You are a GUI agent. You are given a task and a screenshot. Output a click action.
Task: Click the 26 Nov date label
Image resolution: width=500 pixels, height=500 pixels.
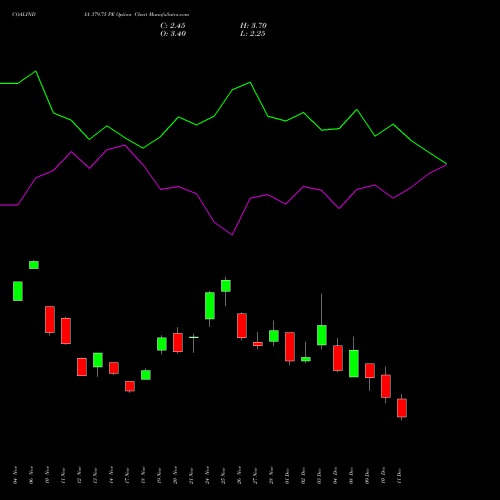point(239,475)
